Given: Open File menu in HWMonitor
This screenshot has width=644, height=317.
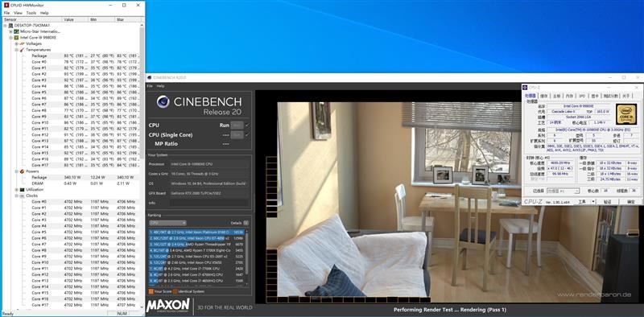Looking at the screenshot, I should (6, 13).
